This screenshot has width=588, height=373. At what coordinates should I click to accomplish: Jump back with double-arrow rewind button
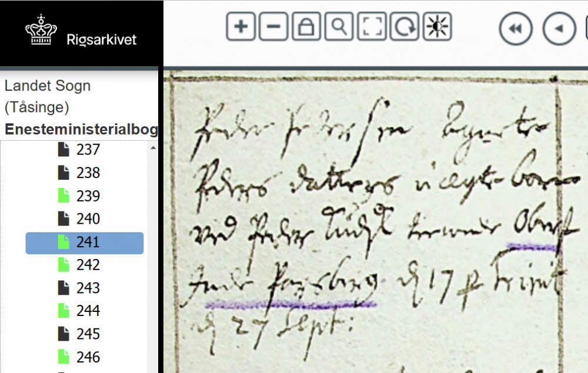pyautogui.click(x=516, y=28)
